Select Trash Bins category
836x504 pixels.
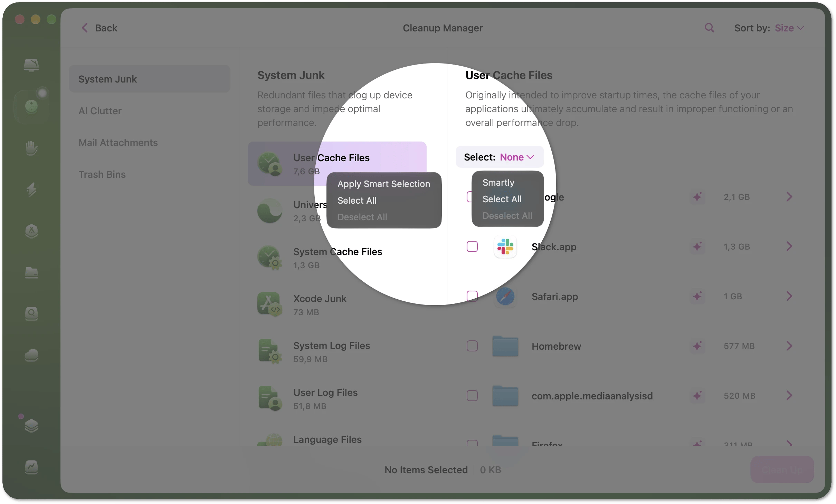pyautogui.click(x=149, y=174)
